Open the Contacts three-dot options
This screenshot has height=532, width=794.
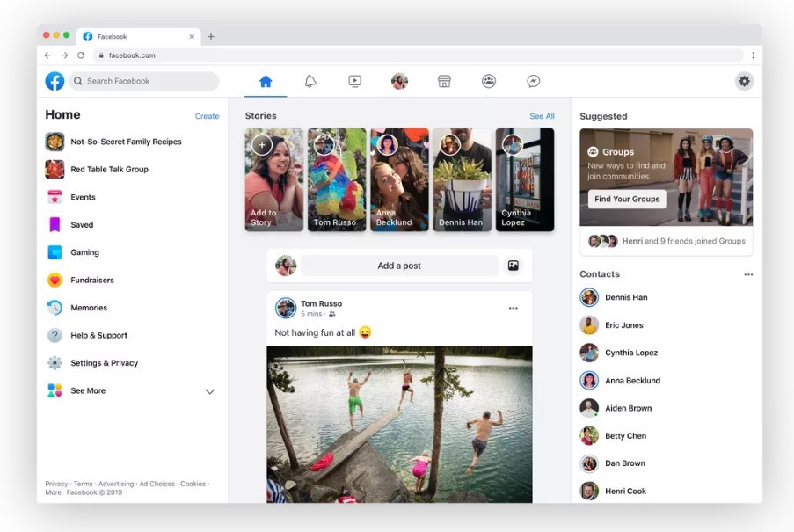[x=748, y=274]
